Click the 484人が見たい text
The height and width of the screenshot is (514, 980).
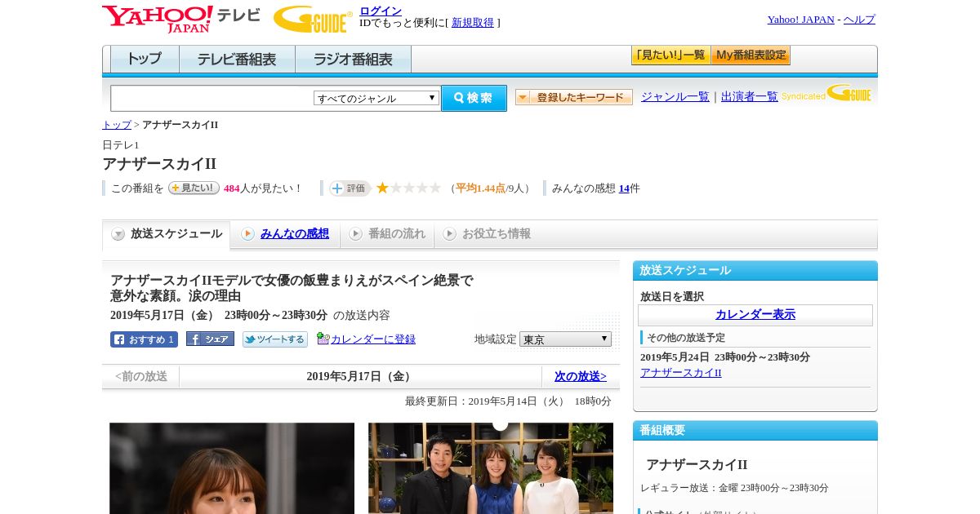(263, 188)
